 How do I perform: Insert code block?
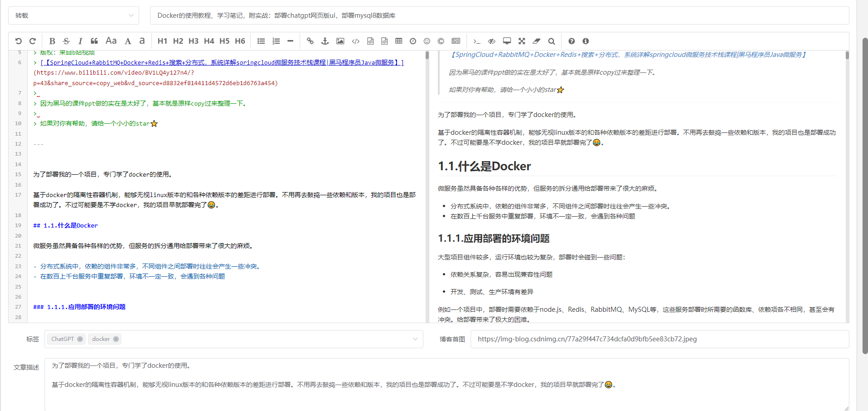click(384, 41)
